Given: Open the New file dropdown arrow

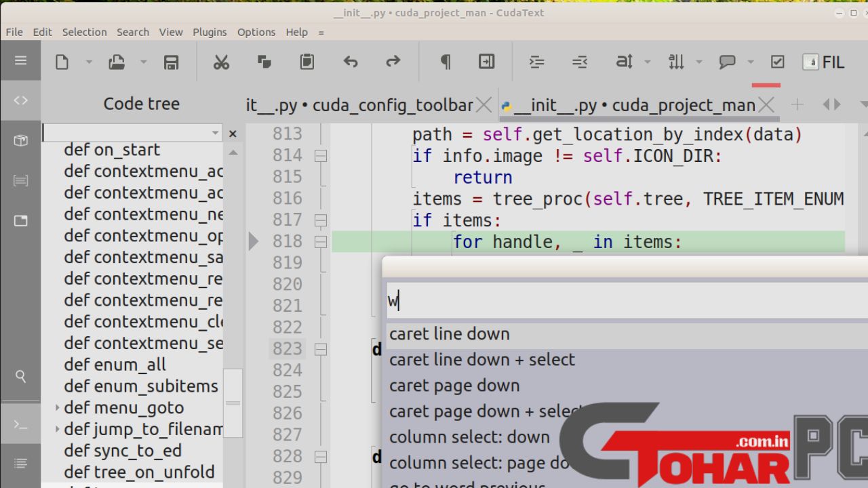Looking at the screenshot, I should (x=89, y=62).
